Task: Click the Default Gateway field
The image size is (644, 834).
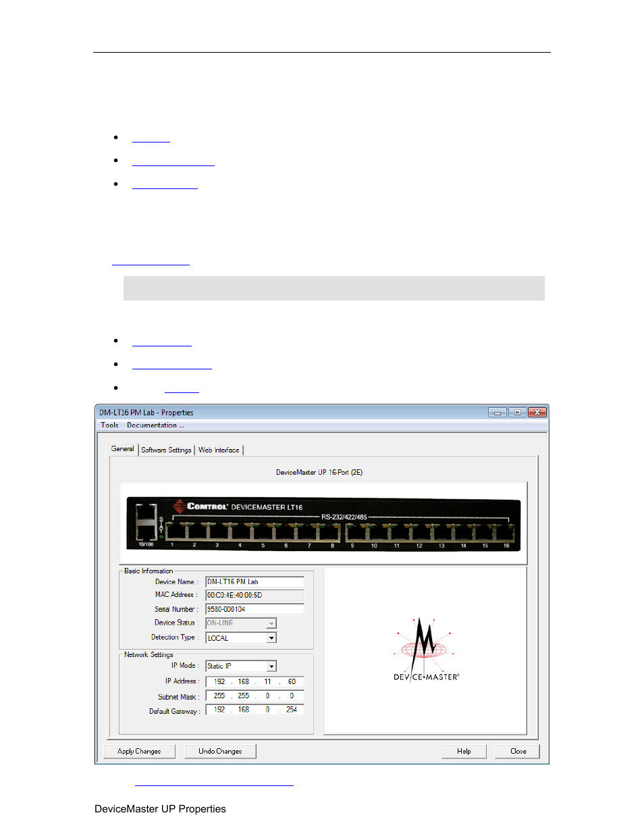Action: (x=254, y=710)
